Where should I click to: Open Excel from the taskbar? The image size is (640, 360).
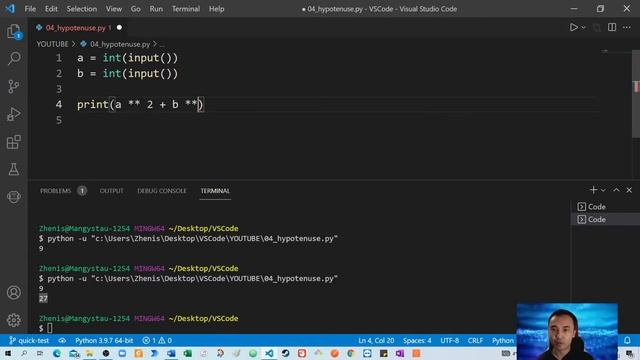click(187, 353)
